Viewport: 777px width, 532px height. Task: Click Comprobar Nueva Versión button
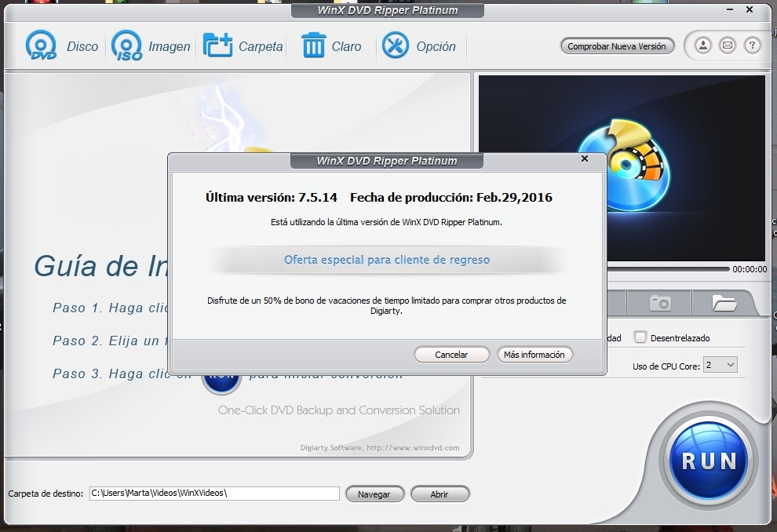click(617, 46)
